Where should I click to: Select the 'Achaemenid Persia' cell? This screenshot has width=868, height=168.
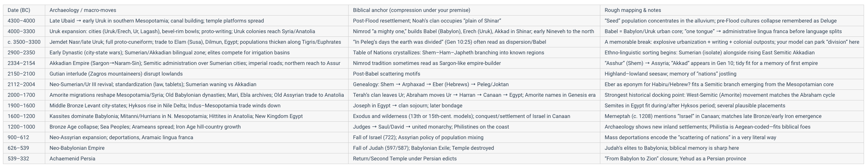tap(197, 159)
